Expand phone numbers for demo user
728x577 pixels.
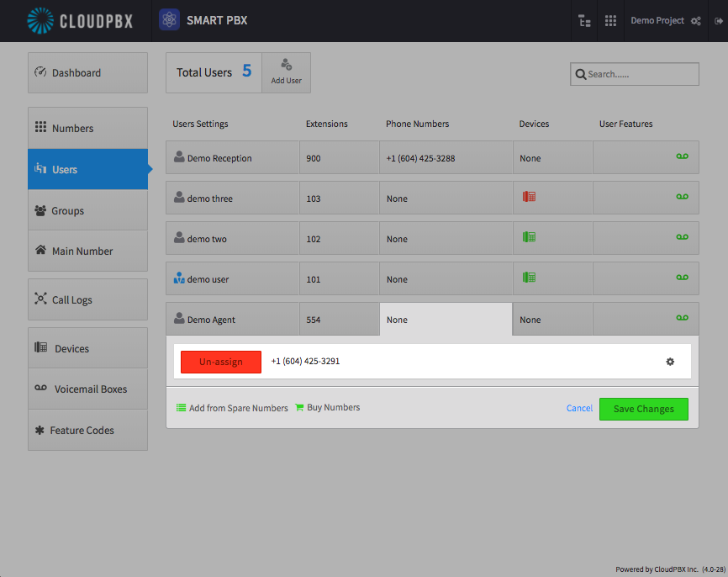[446, 278]
